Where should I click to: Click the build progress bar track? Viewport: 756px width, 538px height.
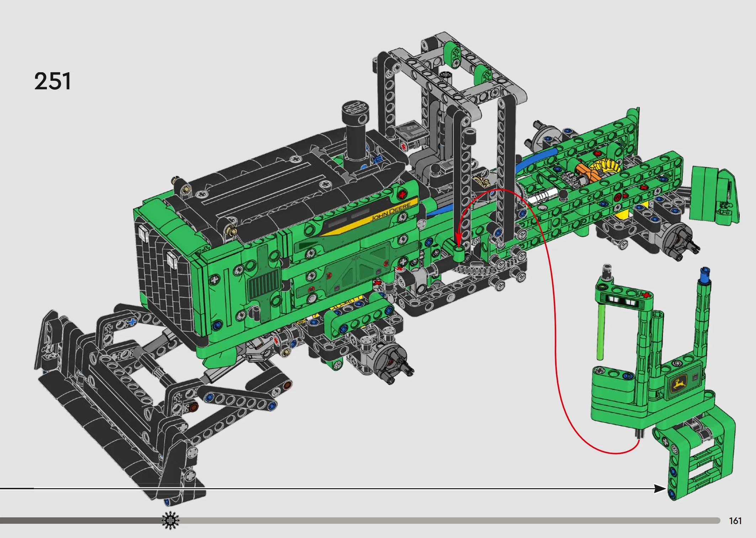(x=360, y=521)
